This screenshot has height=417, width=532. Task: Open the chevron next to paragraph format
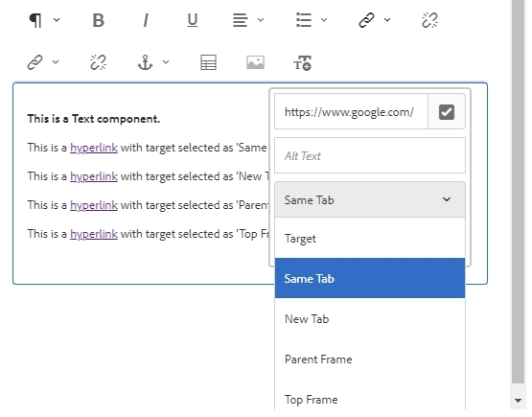[x=57, y=20]
